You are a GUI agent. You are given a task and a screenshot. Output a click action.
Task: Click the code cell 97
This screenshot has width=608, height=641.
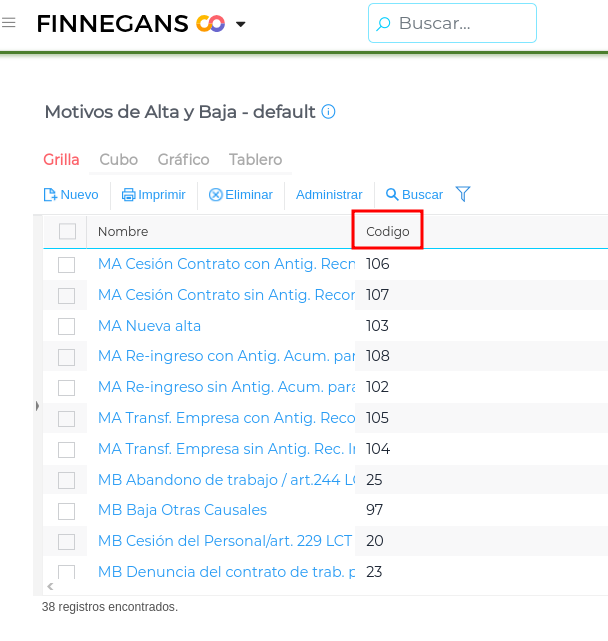(375, 510)
